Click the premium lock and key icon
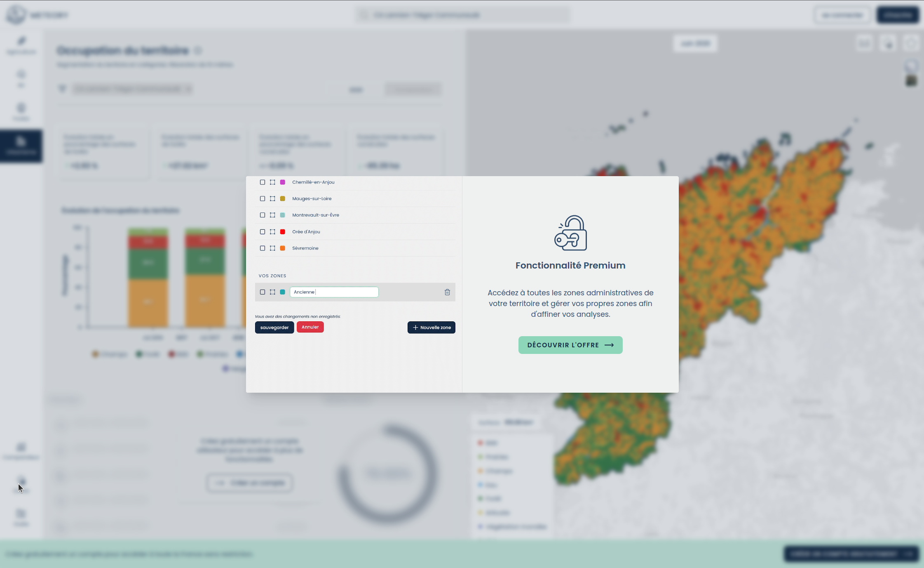 (570, 233)
